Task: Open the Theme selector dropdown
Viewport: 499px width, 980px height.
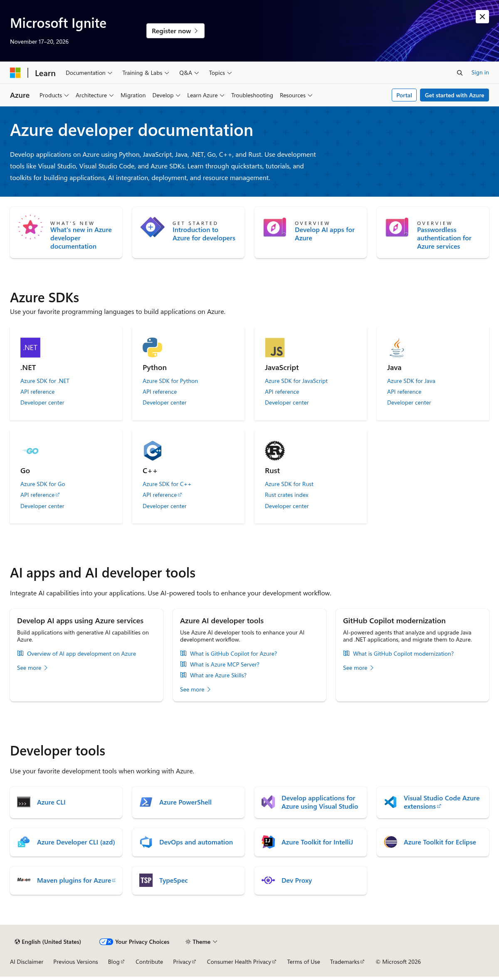Action: point(201,942)
